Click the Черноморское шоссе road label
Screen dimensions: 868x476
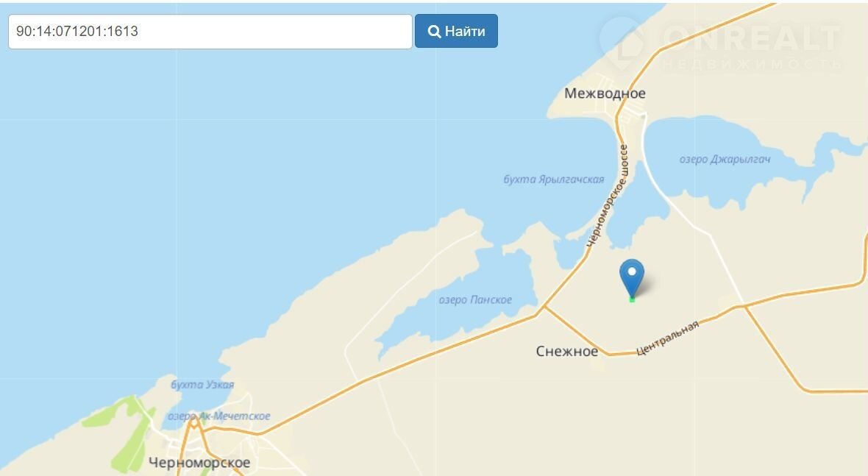608,196
